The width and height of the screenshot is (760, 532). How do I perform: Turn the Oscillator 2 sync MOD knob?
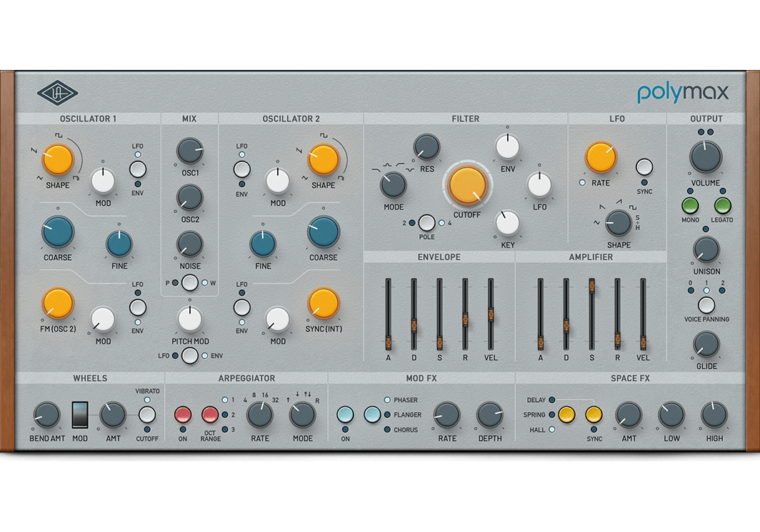pyautogui.click(x=278, y=319)
